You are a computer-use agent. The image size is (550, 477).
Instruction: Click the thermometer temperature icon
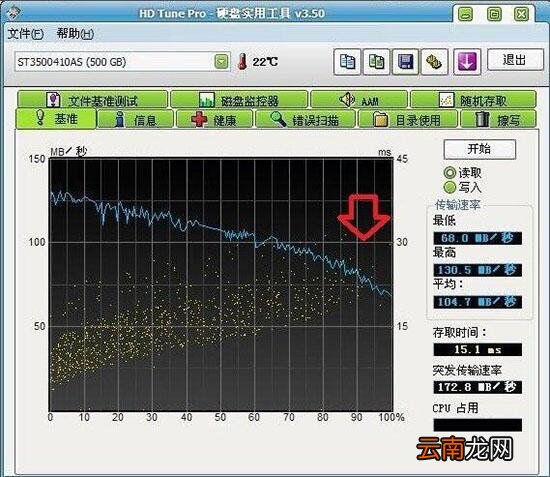pos(242,62)
